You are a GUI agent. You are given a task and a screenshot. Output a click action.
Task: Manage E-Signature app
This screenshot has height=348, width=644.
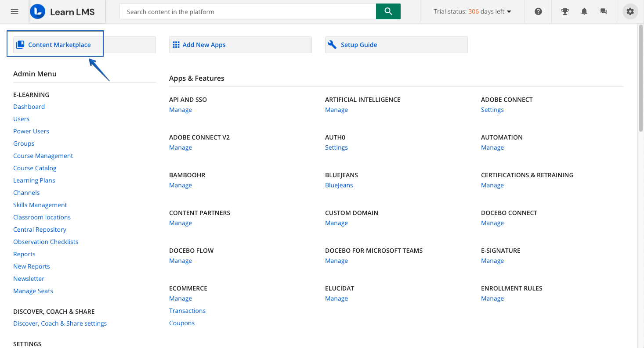tap(492, 261)
